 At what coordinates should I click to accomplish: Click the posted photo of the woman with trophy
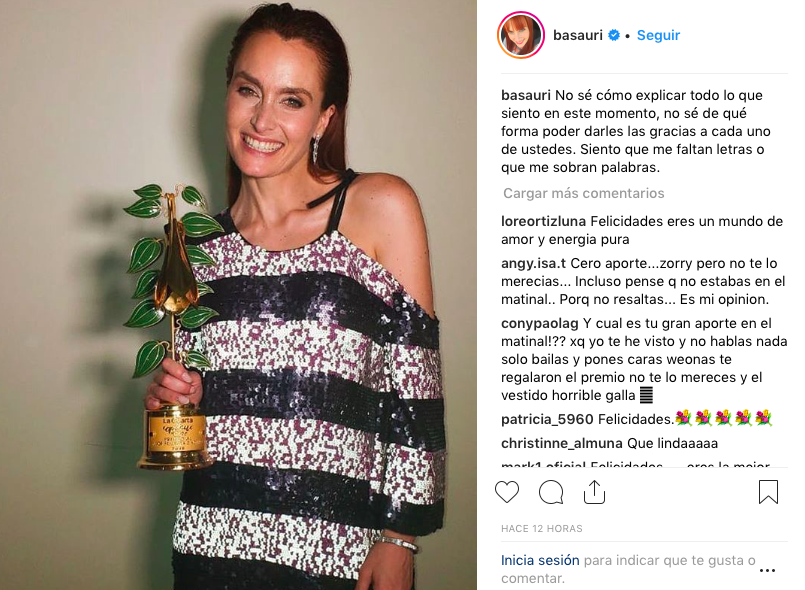coord(238,295)
